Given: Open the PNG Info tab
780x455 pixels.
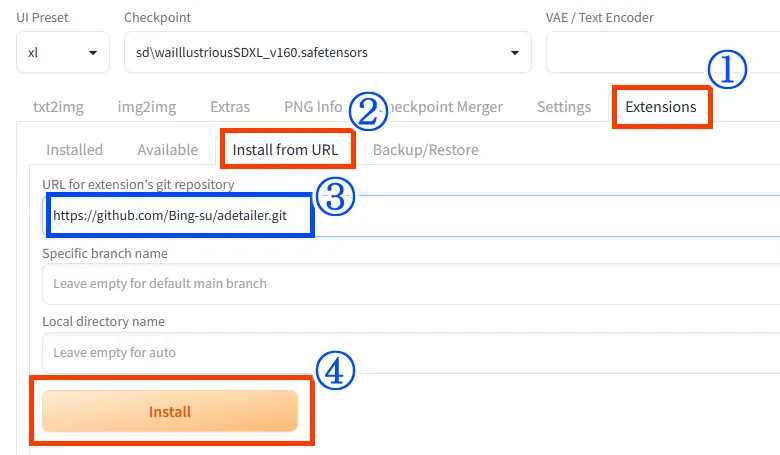Looking at the screenshot, I should [x=313, y=107].
